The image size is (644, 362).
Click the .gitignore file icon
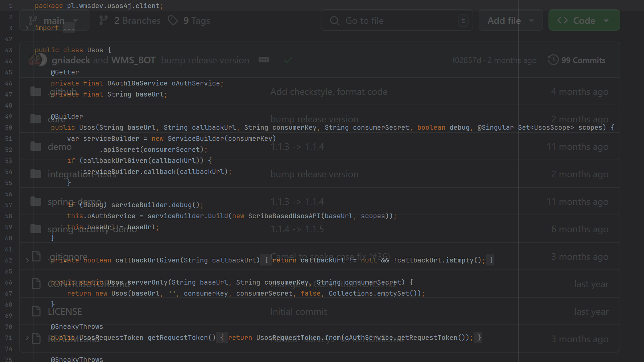[36, 256]
